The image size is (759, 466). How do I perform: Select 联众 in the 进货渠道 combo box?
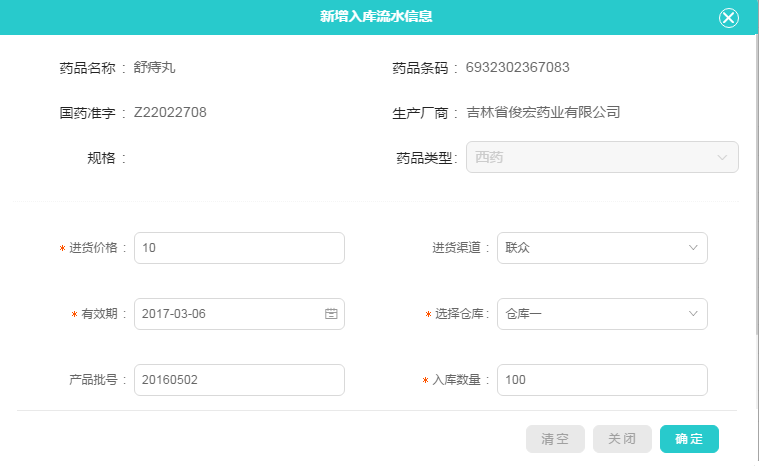[x=602, y=248]
